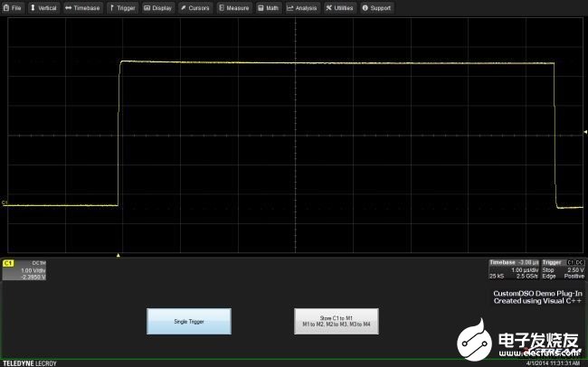Click the 1.00 µs/div timebase value

[525, 270]
